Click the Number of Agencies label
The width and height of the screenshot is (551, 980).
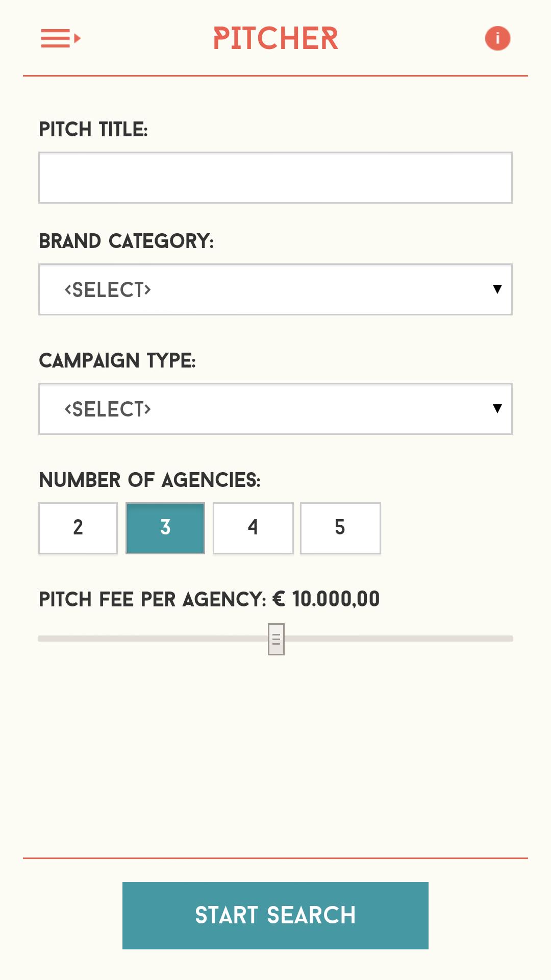[x=149, y=479]
